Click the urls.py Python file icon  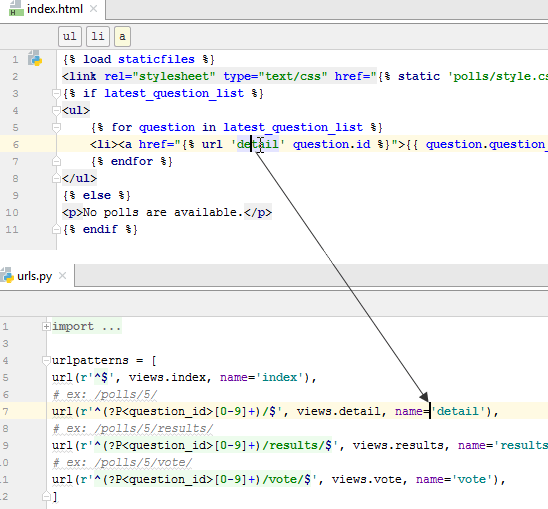point(7,275)
